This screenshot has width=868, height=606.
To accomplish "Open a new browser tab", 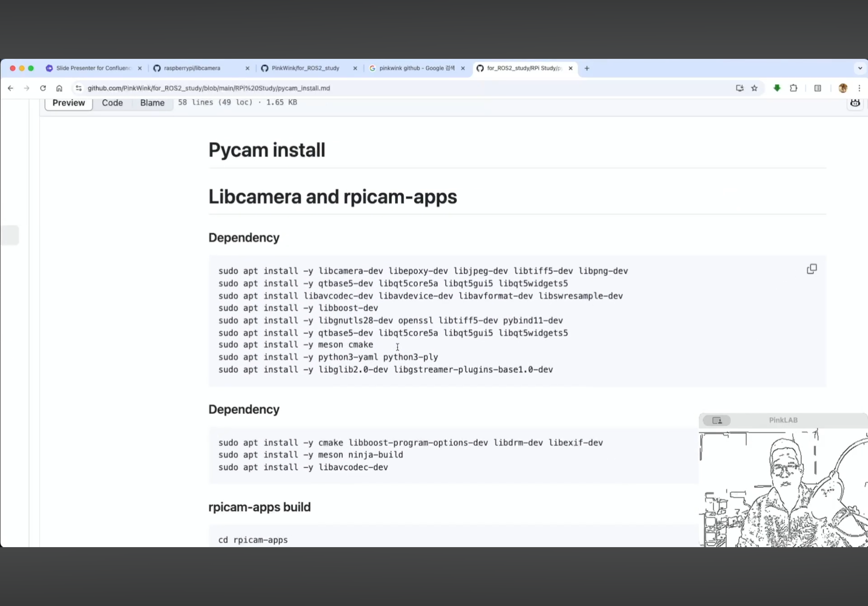I will point(587,68).
